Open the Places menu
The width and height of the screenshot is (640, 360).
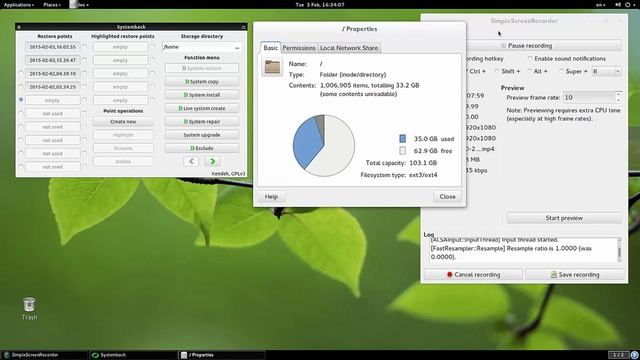point(52,4)
